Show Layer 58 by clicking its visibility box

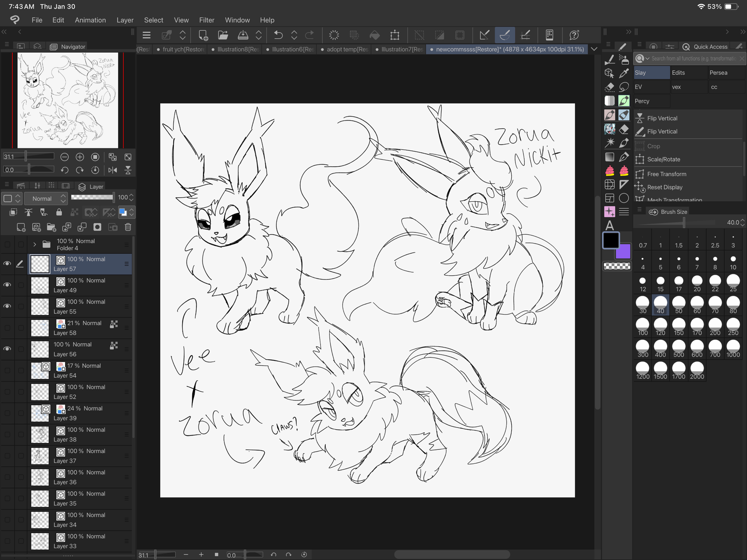7,328
